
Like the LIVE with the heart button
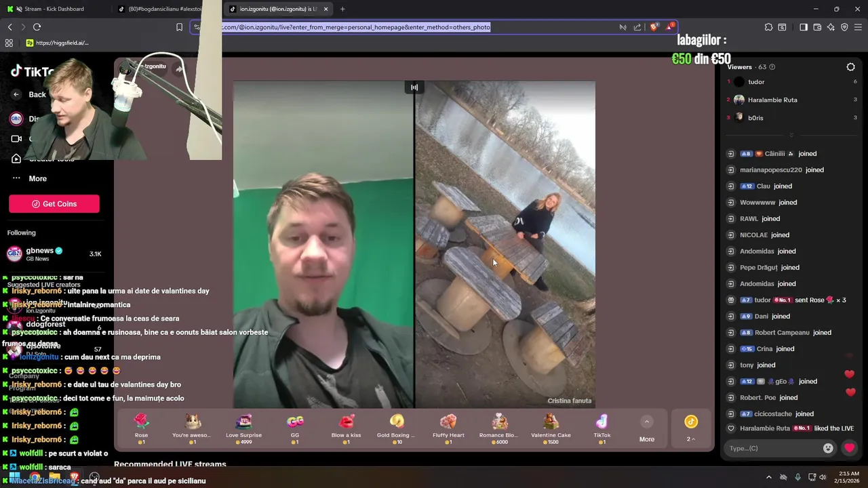(849, 448)
